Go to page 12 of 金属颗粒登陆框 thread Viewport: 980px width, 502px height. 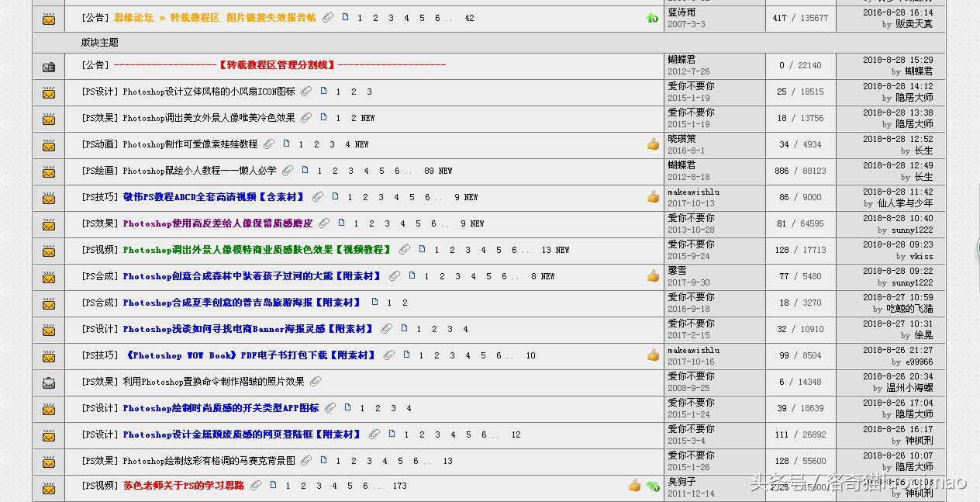516,434
